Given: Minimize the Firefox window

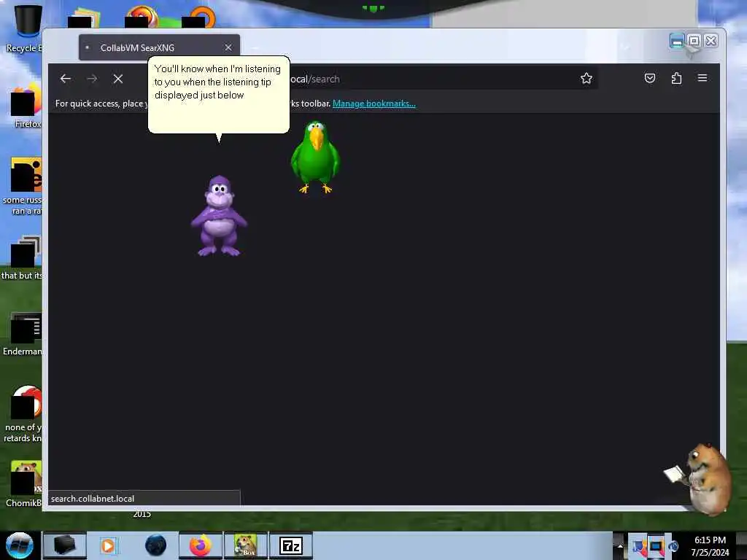Looking at the screenshot, I should [676, 42].
